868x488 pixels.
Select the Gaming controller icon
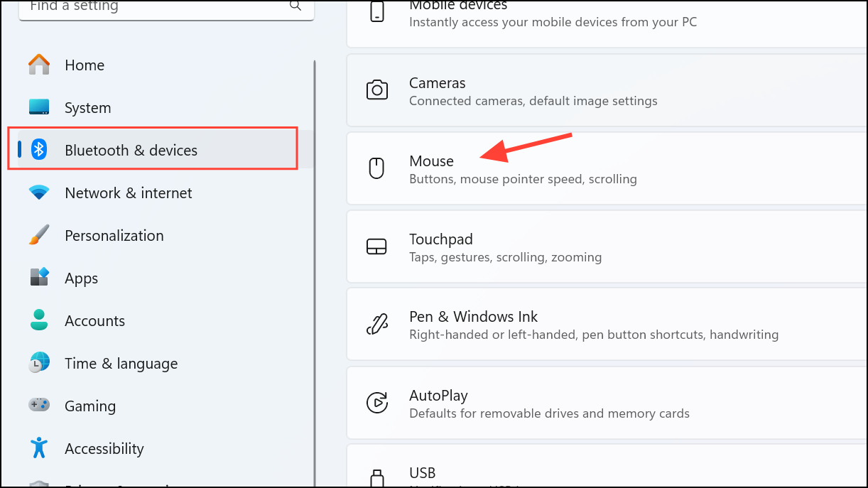coord(38,405)
